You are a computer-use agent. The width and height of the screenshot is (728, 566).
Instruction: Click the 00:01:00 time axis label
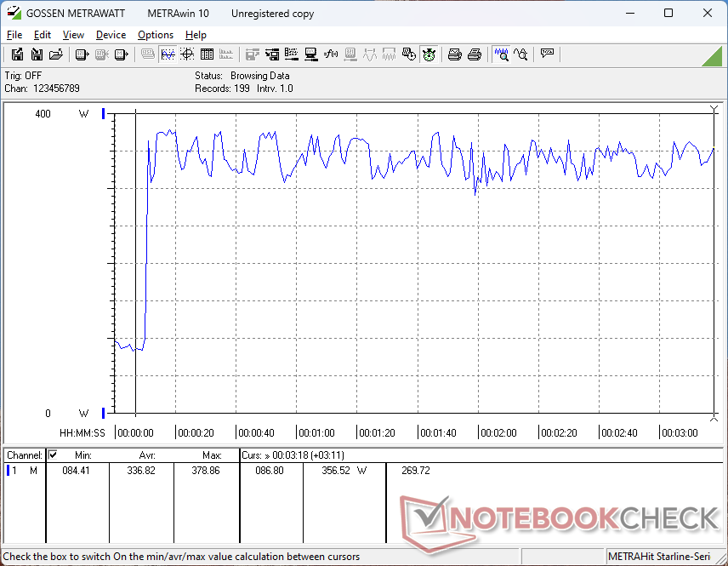[316, 433]
